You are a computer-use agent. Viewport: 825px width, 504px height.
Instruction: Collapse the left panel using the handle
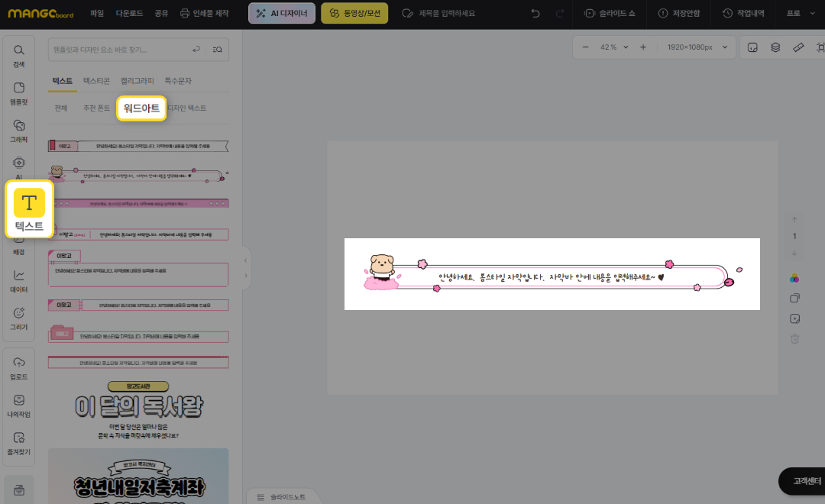tap(245, 267)
